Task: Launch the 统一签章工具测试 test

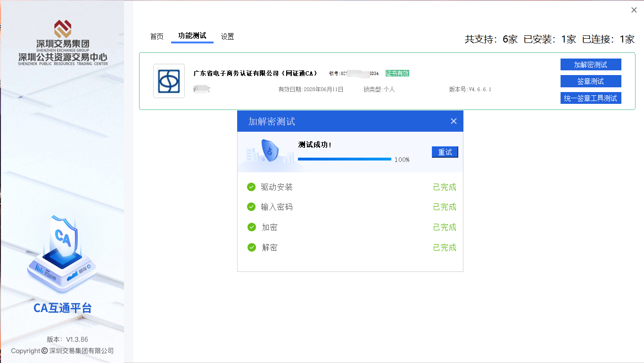Action: point(590,98)
